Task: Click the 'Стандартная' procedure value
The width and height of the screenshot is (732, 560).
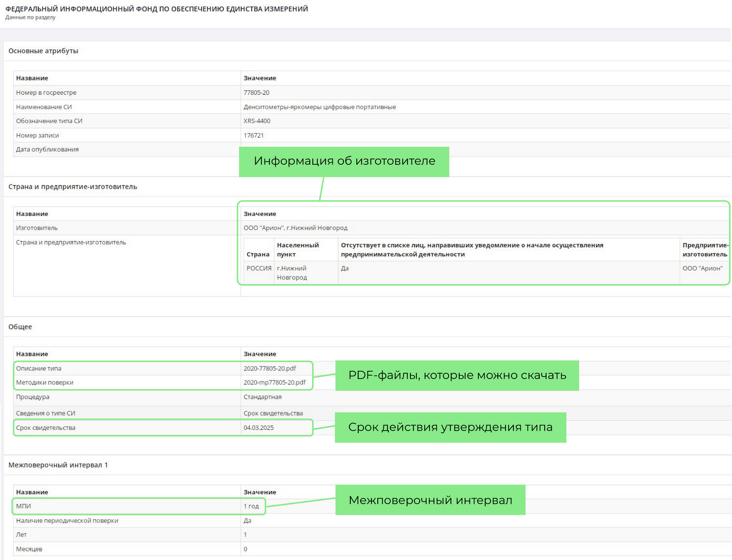Action: 263,397
